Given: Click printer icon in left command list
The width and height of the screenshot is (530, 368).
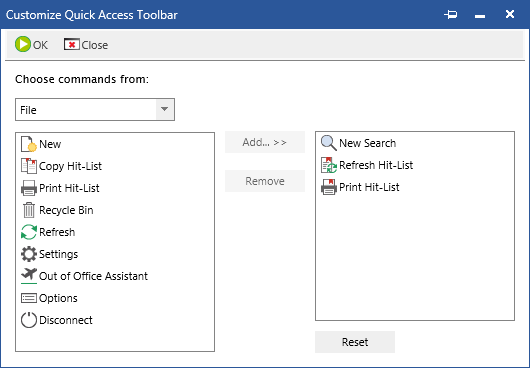Looking at the screenshot, I should point(29,188).
